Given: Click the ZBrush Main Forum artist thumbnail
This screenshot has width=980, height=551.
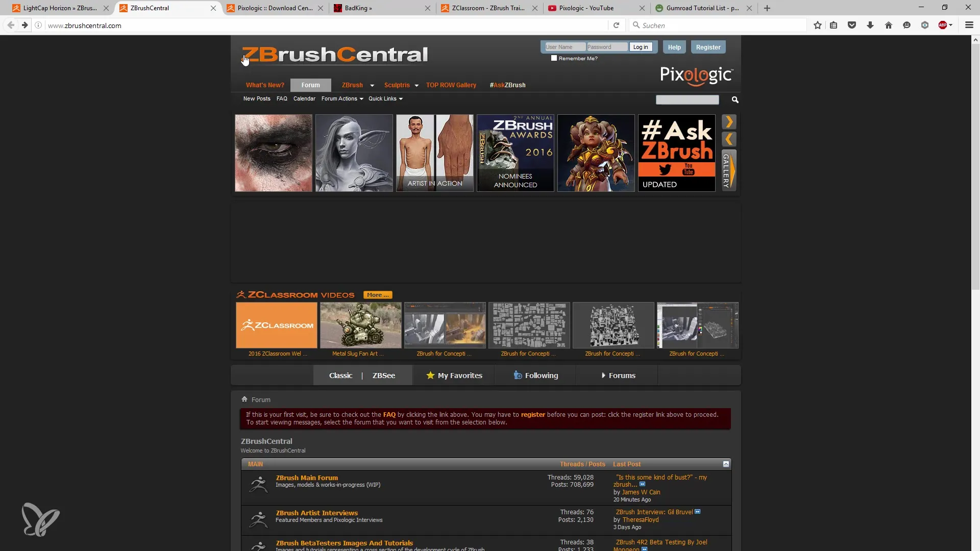Looking at the screenshot, I should coord(258,483).
